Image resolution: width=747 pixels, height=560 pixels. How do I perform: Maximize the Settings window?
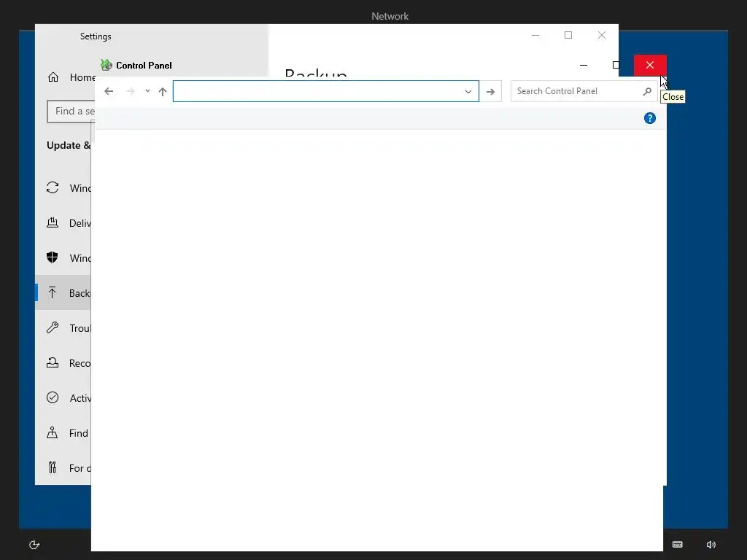pos(568,35)
